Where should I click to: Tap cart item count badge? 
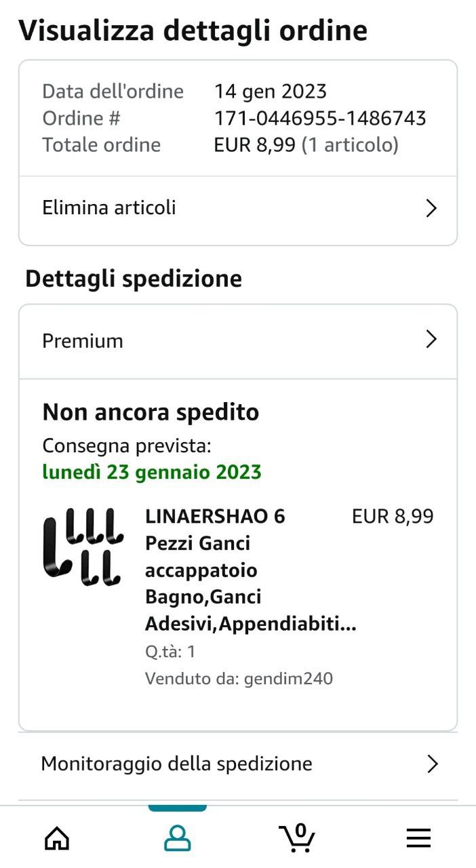301,831
